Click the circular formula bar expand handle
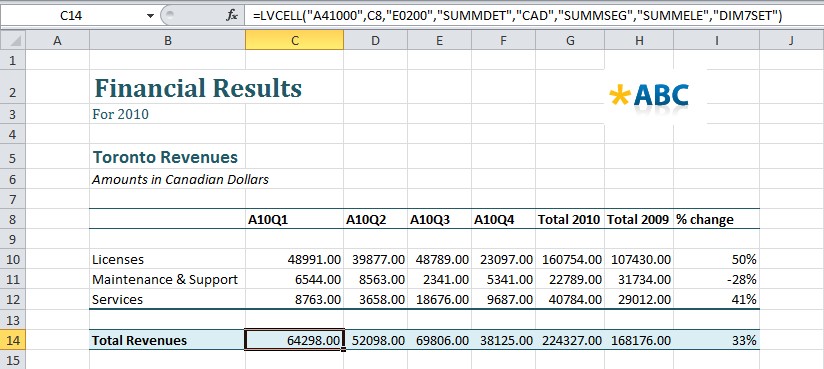 [167, 16]
